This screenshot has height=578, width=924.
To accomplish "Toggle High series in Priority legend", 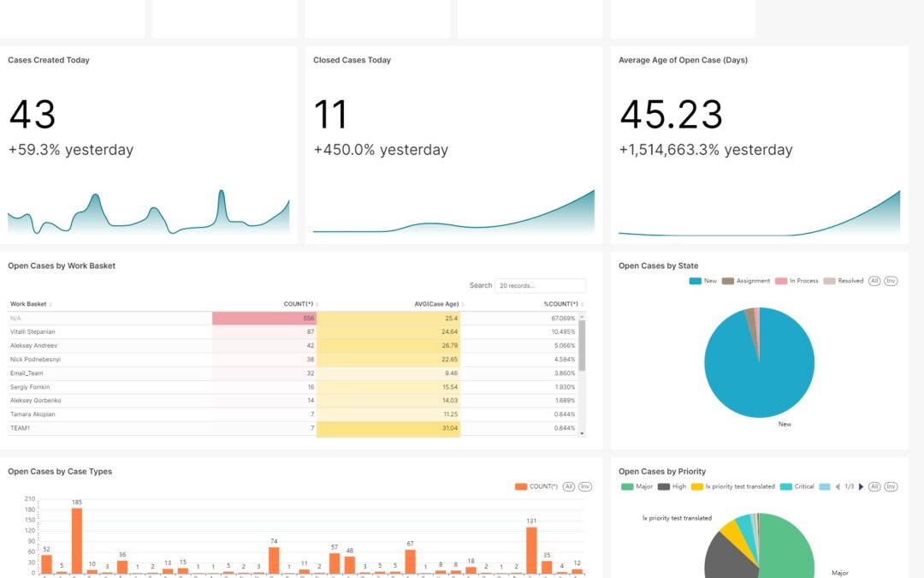I will tap(672, 487).
